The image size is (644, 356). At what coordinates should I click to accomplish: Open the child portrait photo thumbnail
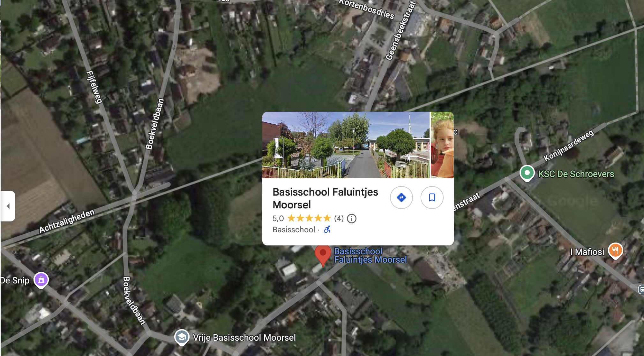(442, 145)
